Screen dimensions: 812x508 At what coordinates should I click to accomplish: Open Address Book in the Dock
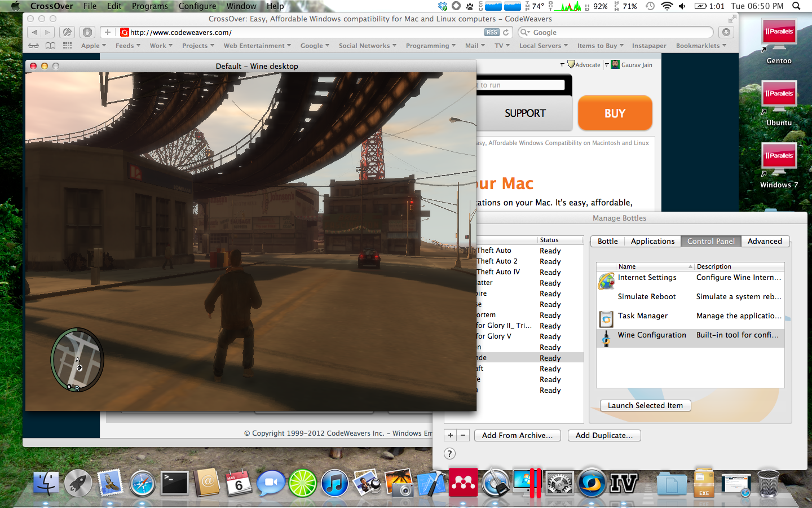(206, 483)
